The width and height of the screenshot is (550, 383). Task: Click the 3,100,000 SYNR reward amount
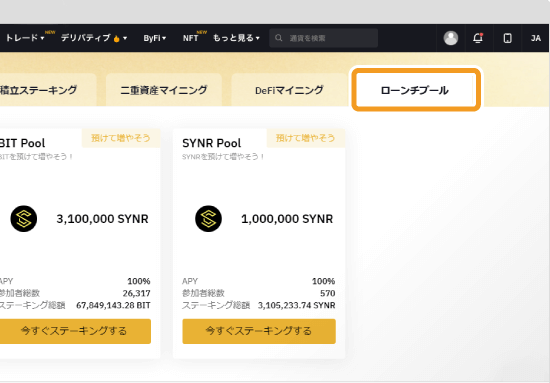[x=102, y=219]
